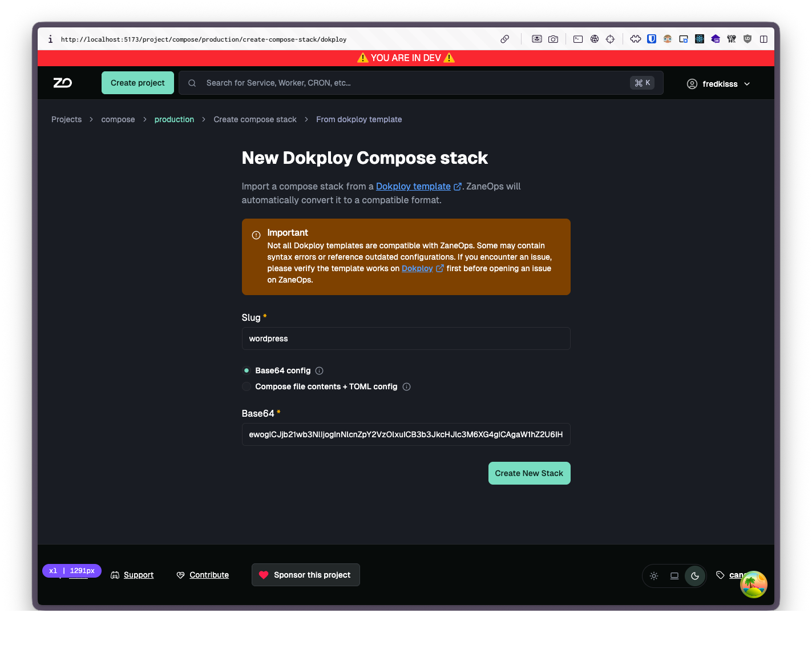Click the browser URL address text
The height and width of the screenshot is (653, 812).
(204, 40)
